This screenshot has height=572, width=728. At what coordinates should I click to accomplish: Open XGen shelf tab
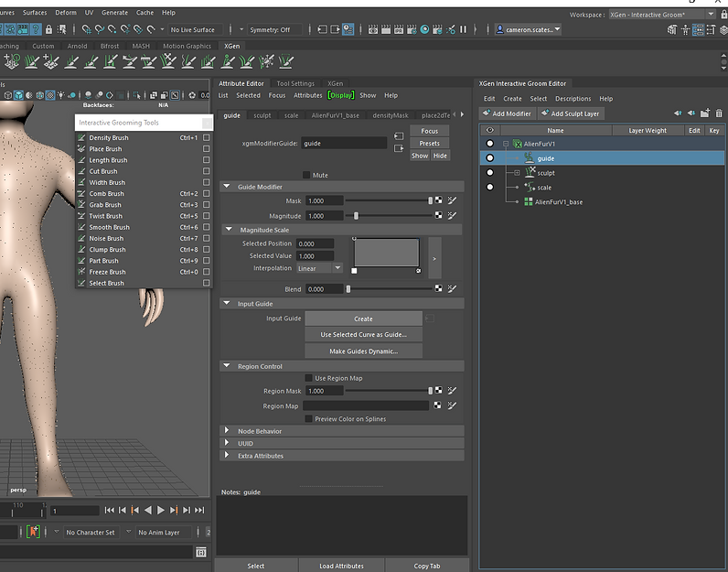click(x=231, y=46)
